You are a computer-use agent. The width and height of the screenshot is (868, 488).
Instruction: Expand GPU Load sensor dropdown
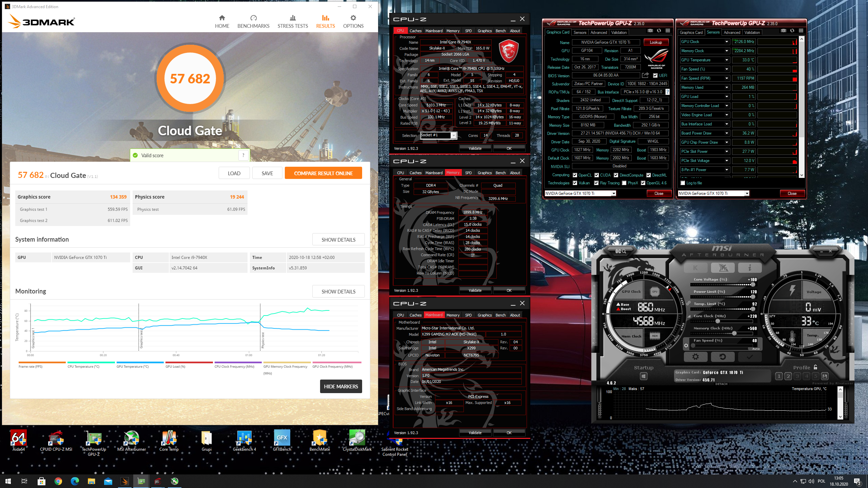coord(726,97)
